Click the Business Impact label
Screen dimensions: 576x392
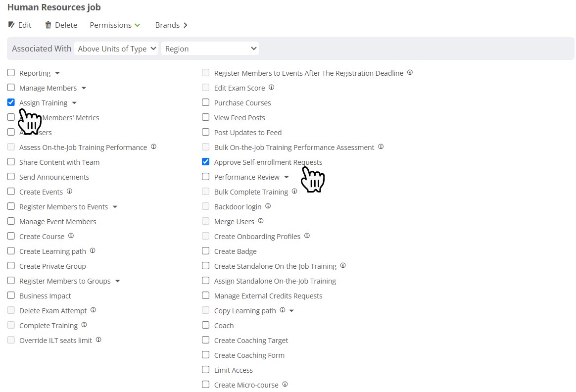click(45, 296)
